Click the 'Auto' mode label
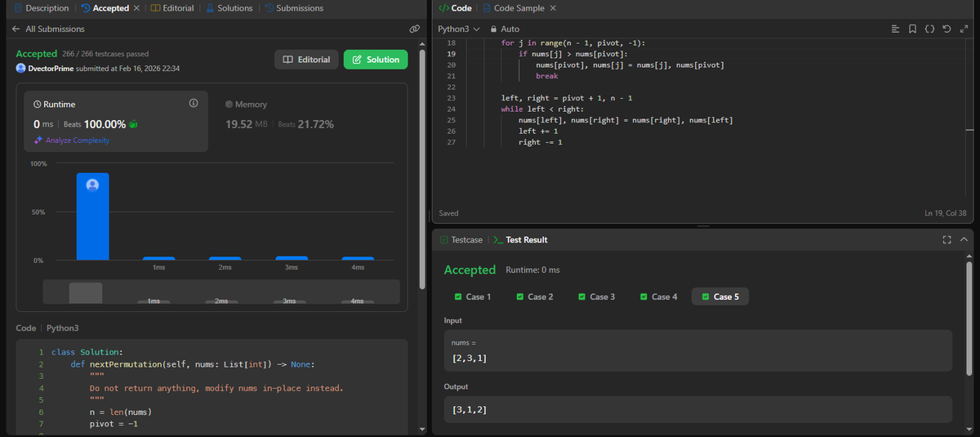Screen dimensions: 980x437 510,29
